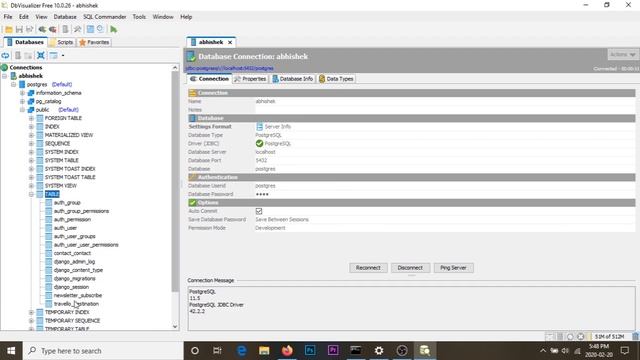Click the disconnect-all database toolbar icon
The height and width of the screenshot is (360, 640).
click(x=53, y=29)
